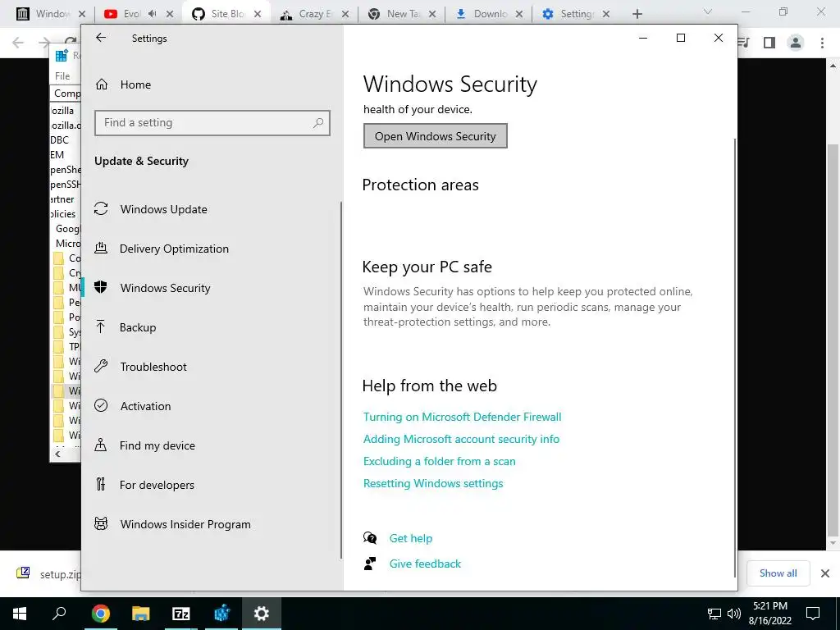This screenshot has width=840, height=630.
Task: Open the volume tray icon
Action: point(734,614)
